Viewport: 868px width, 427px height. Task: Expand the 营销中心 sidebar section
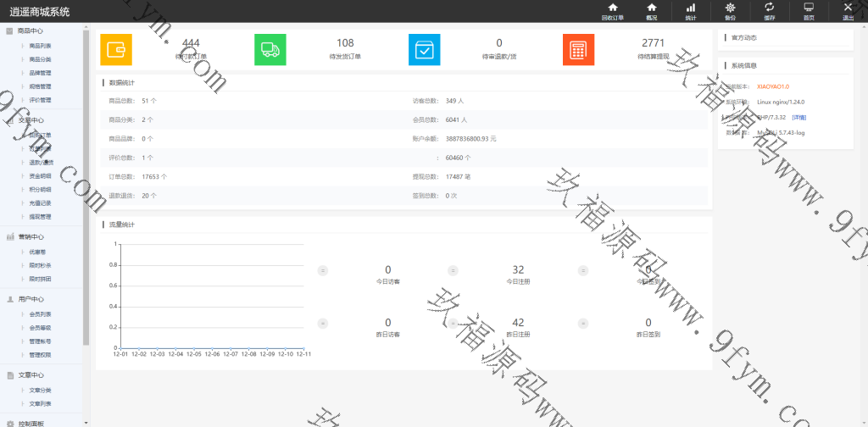click(x=31, y=237)
